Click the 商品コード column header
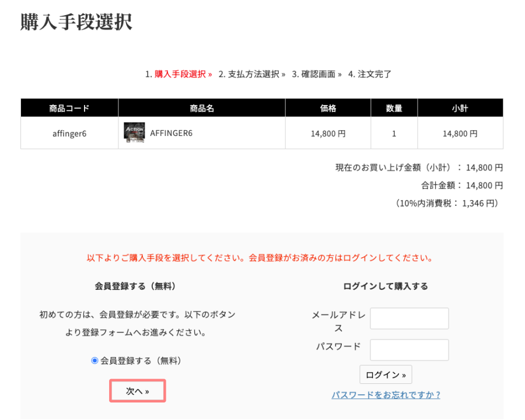This screenshot has width=525, height=420. pos(69,108)
